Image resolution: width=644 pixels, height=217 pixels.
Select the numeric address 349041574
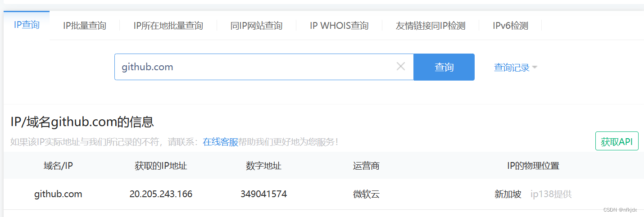click(x=263, y=194)
